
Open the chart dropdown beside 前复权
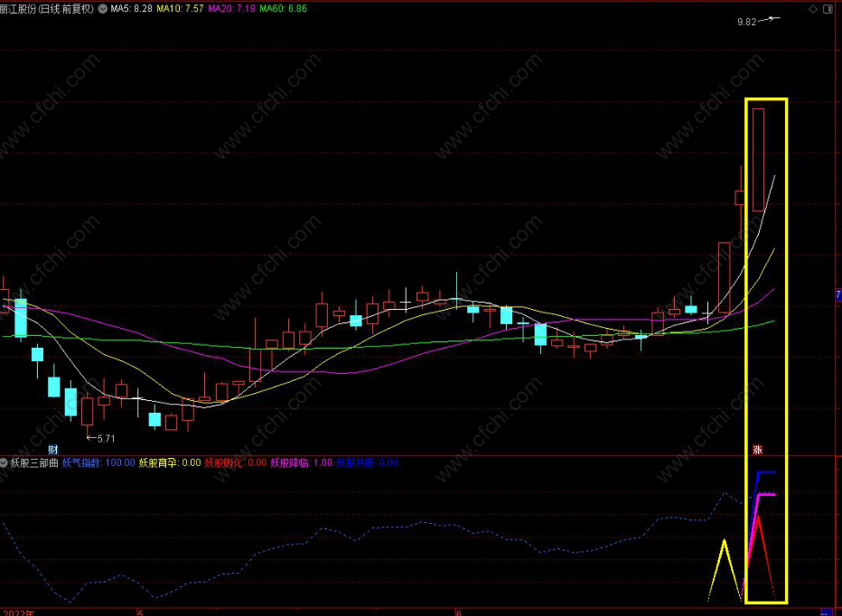(103, 9)
